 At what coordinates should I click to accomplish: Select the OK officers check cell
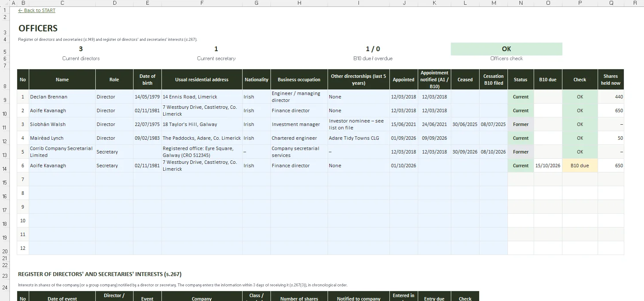click(x=506, y=49)
